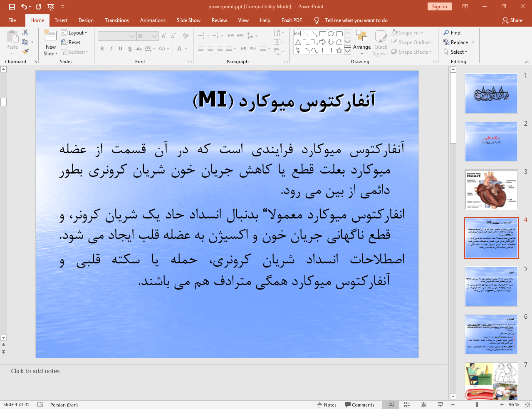Open the font size dropdown showing 36
The height and width of the screenshot is (409, 532).
[147, 36]
